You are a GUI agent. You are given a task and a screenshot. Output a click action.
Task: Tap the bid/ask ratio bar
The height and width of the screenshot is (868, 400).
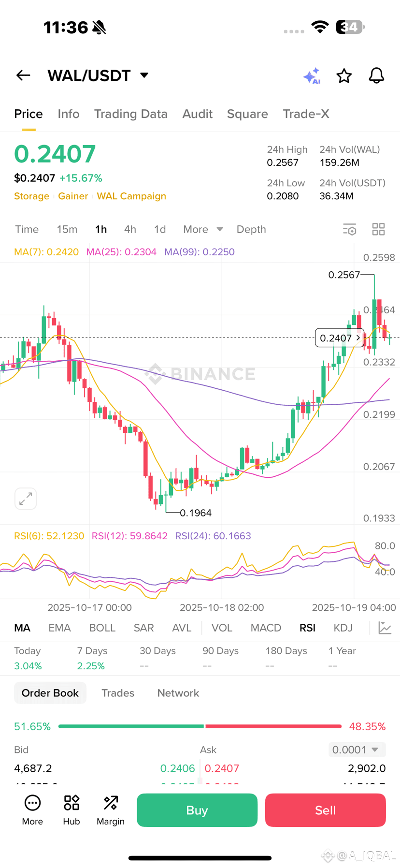pyautogui.click(x=200, y=726)
